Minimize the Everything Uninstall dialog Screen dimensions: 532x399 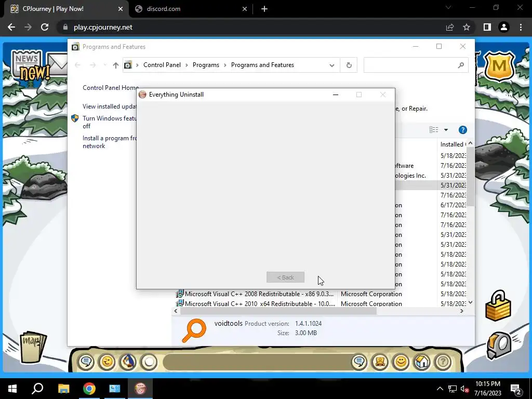(336, 95)
